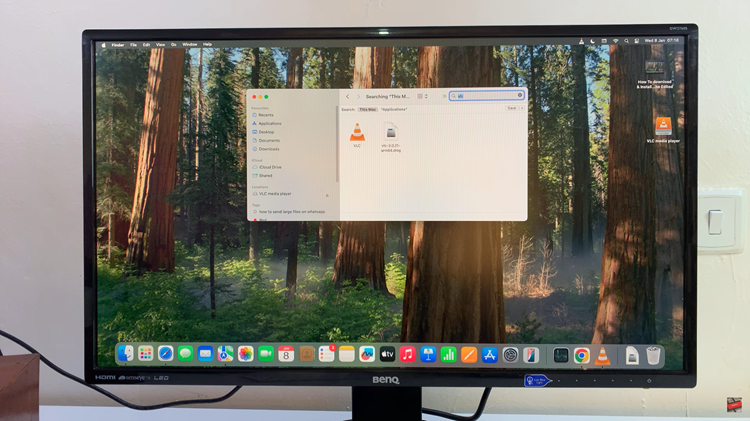Open Notes from the Dock
The width and height of the screenshot is (750, 421).
click(x=347, y=354)
